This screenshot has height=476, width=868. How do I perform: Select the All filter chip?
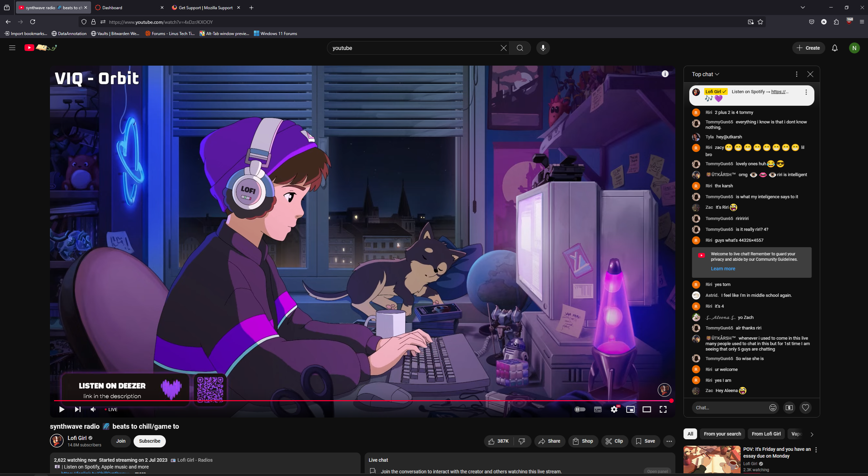tap(690, 434)
